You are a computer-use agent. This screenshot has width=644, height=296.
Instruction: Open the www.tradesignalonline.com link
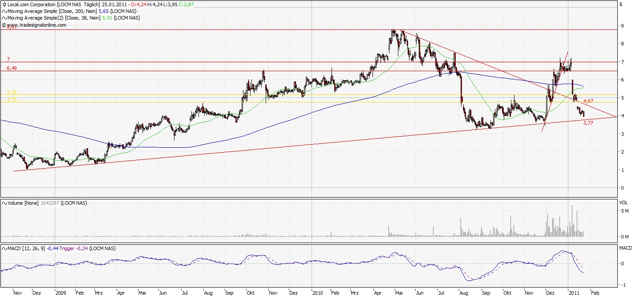click(36, 25)
